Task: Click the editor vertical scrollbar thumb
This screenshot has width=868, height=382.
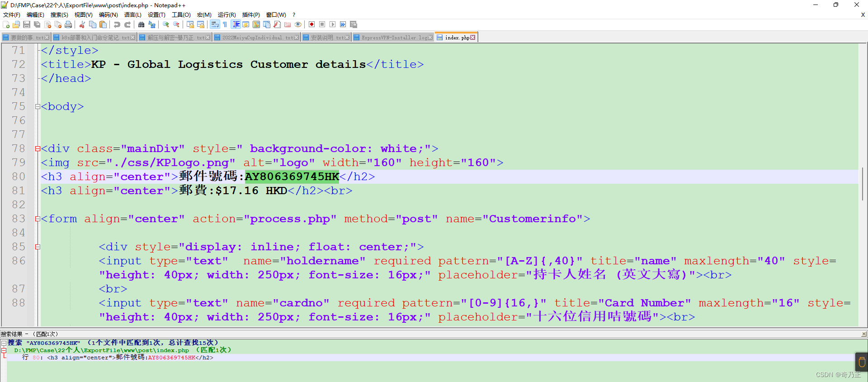Action: (x=863, y=184)
